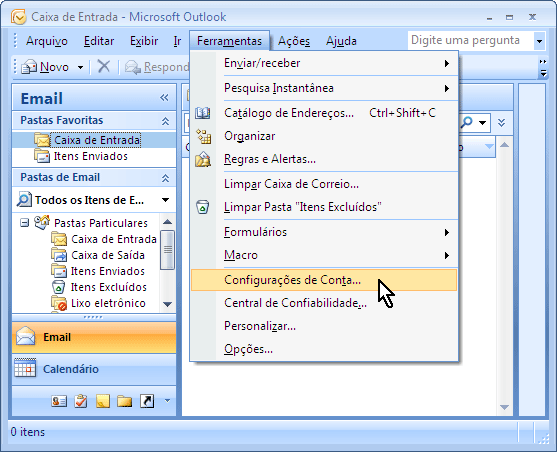Click the empty deleted items trash icon
Image resolution: width=557 pixels, height=452 pixels.
(x=202, y=207)
